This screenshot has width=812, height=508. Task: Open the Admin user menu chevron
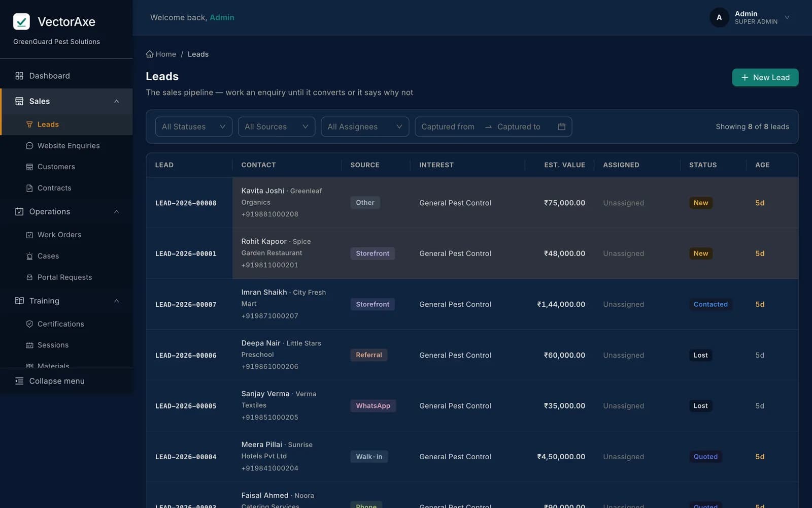pyautogui.click(x=787, y=17)
